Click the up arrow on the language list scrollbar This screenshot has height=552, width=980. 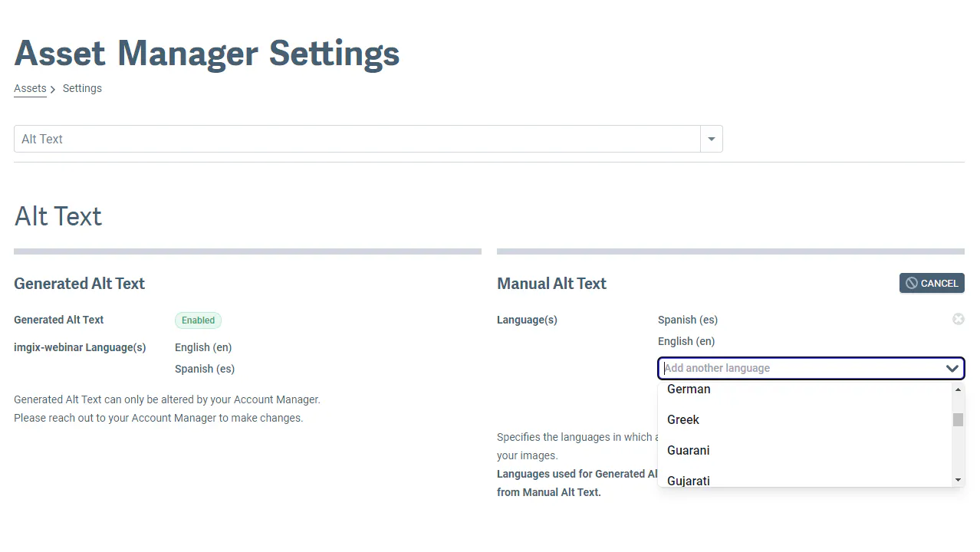pyautogui.click(x=957, y=389)
